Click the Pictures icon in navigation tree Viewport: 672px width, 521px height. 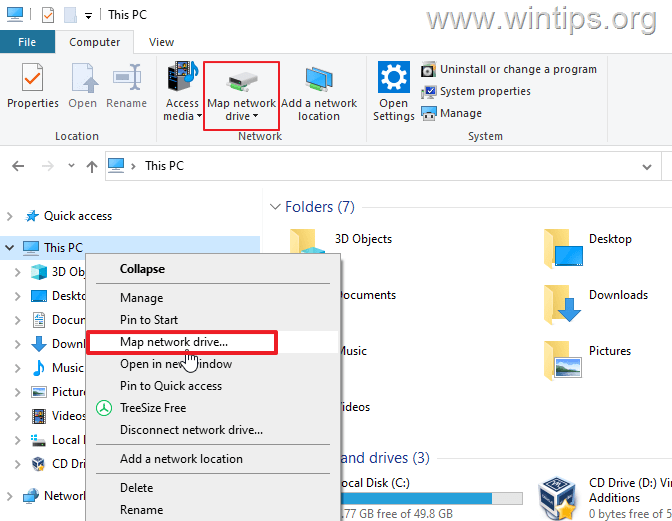(39, 392)
